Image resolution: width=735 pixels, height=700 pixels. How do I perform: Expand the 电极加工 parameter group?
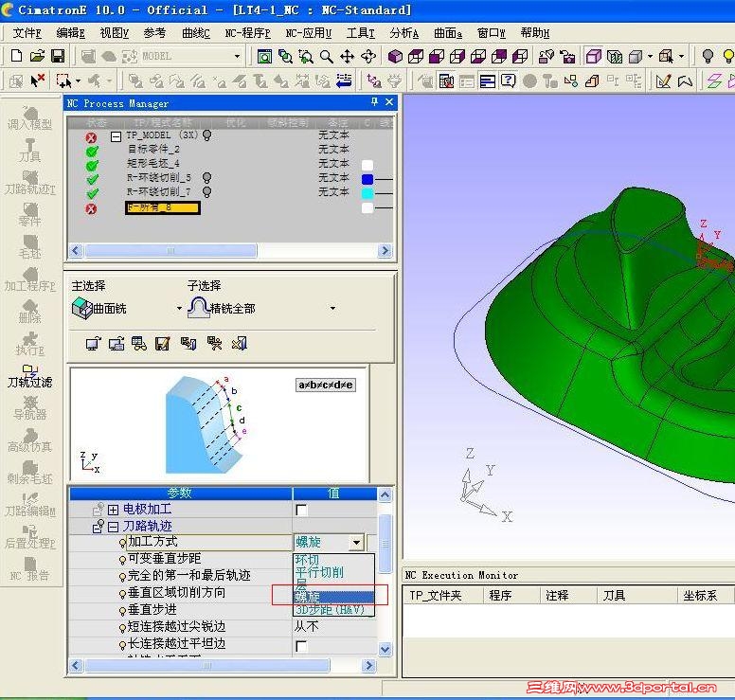click(x=113, y=510)
